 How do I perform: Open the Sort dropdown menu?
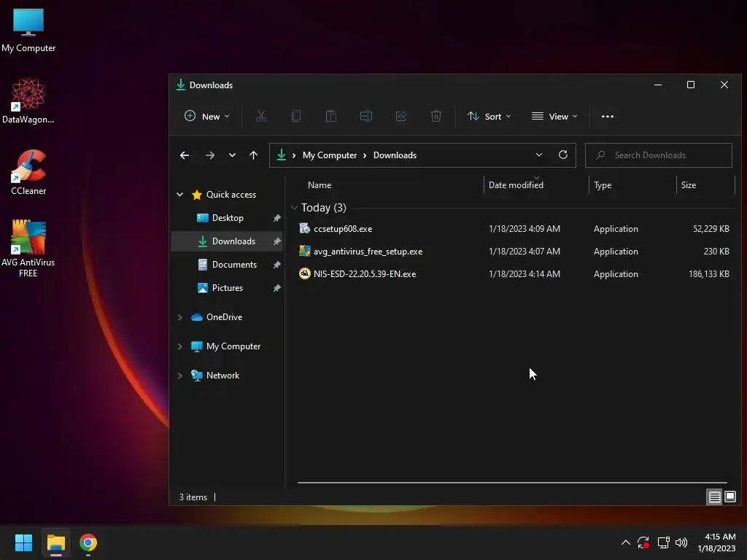(x=489, y=116)
